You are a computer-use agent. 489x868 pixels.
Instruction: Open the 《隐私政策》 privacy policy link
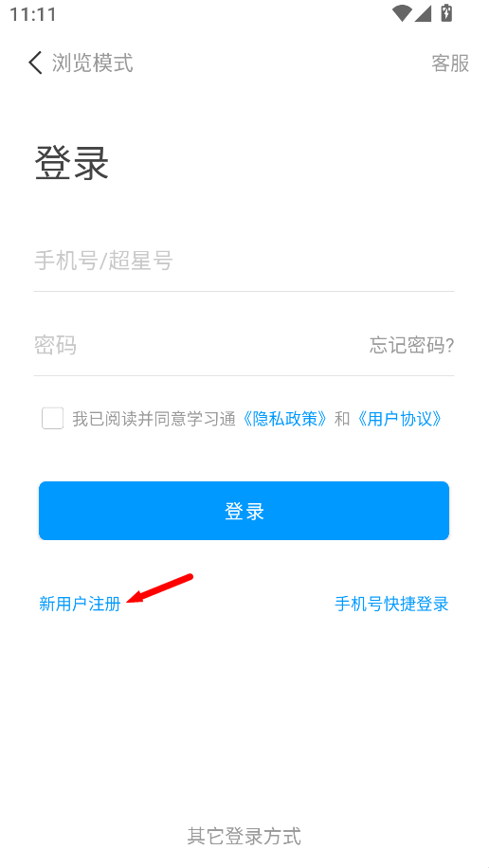(x=286, y=419)
